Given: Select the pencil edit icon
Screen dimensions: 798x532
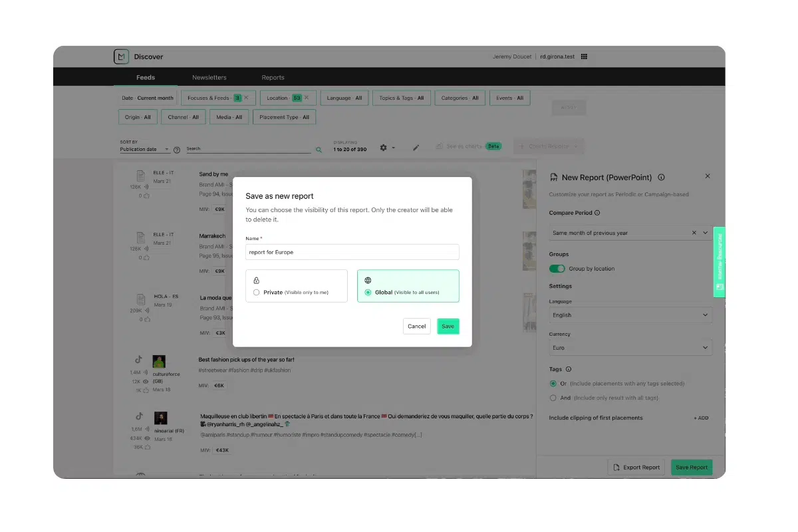Looking at the screenshot, I should tap(416, 146).
